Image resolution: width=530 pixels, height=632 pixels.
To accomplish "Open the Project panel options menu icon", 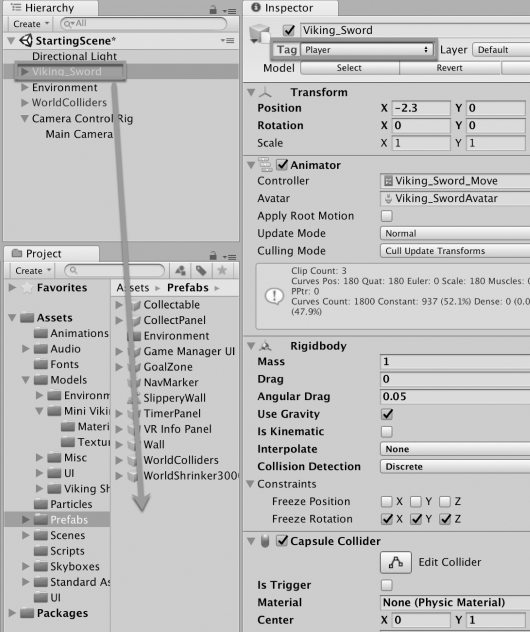I will (229, 257).
